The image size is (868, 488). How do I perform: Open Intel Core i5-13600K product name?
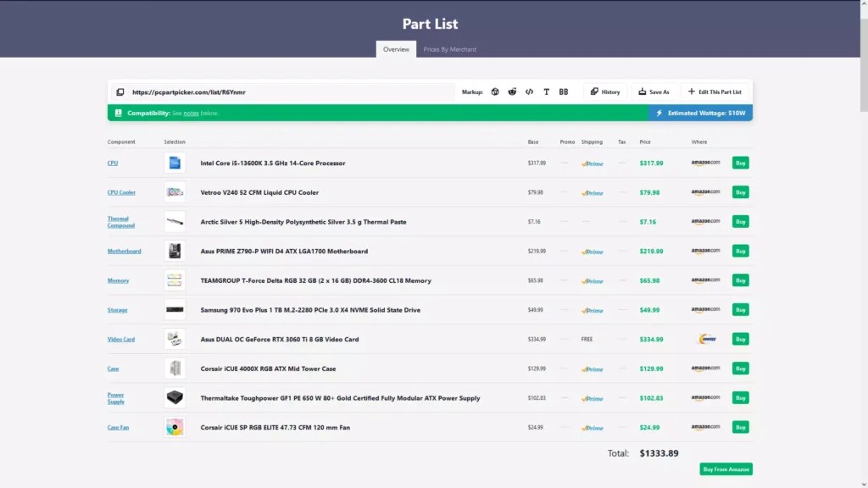[273, 164]
